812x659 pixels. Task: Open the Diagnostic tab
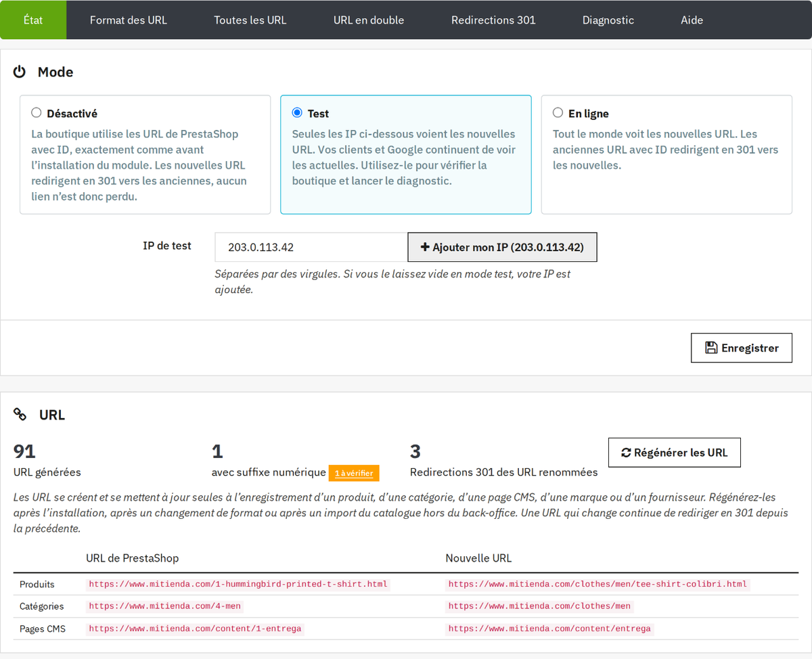tap(608, 20)
